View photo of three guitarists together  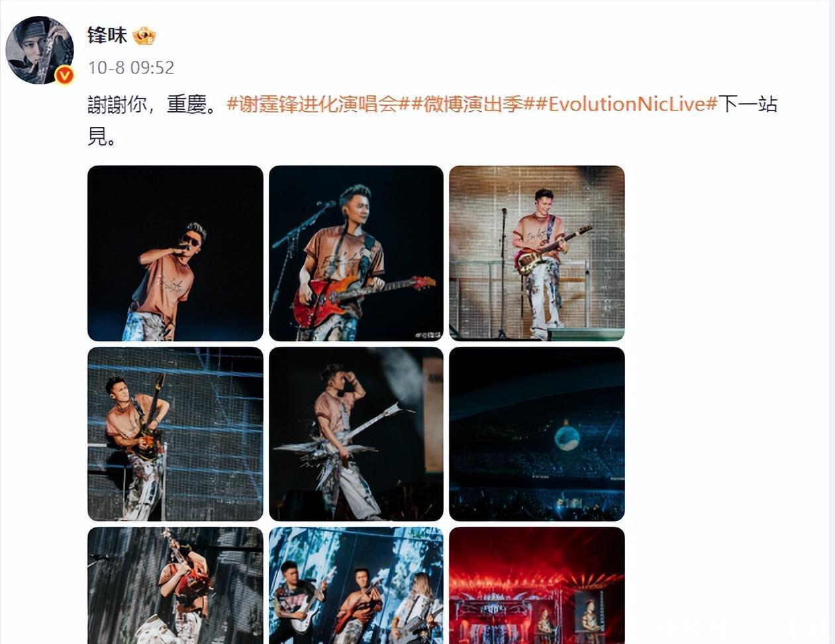(356, 586)
